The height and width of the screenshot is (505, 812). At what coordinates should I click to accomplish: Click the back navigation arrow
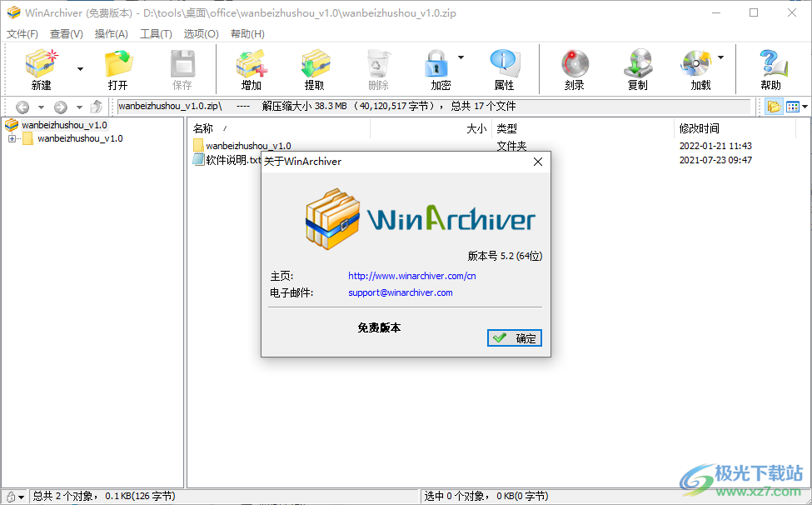tap(22, 107)
